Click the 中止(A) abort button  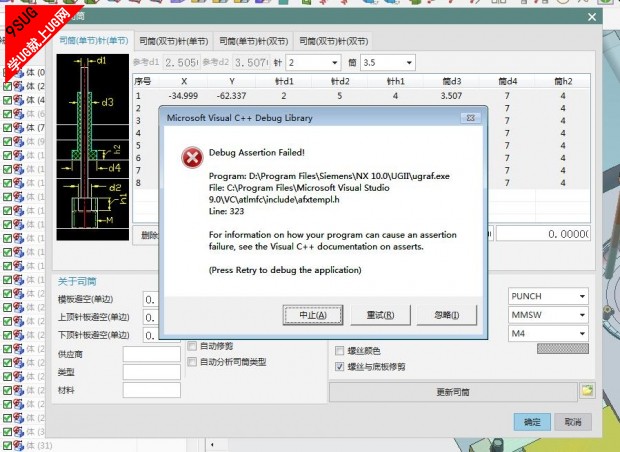point(313,315)
